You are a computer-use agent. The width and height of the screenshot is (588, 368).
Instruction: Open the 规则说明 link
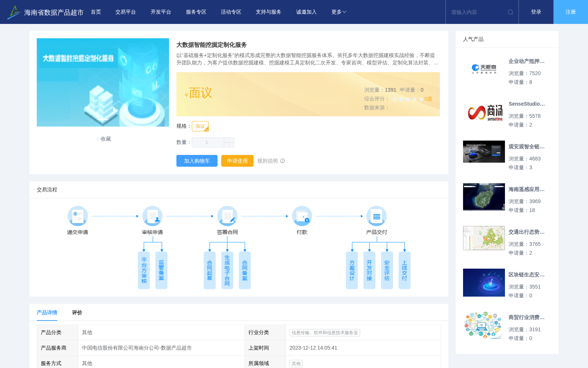coord(268,161)
